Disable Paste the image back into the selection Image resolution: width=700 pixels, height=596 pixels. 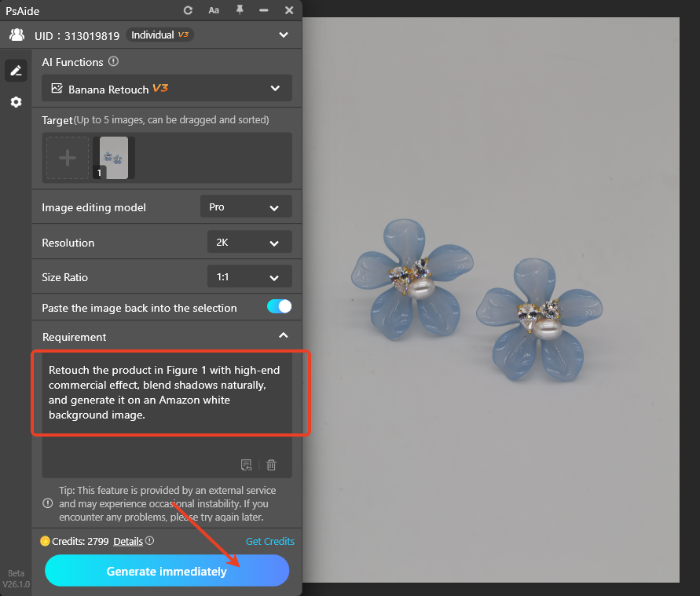279,306
